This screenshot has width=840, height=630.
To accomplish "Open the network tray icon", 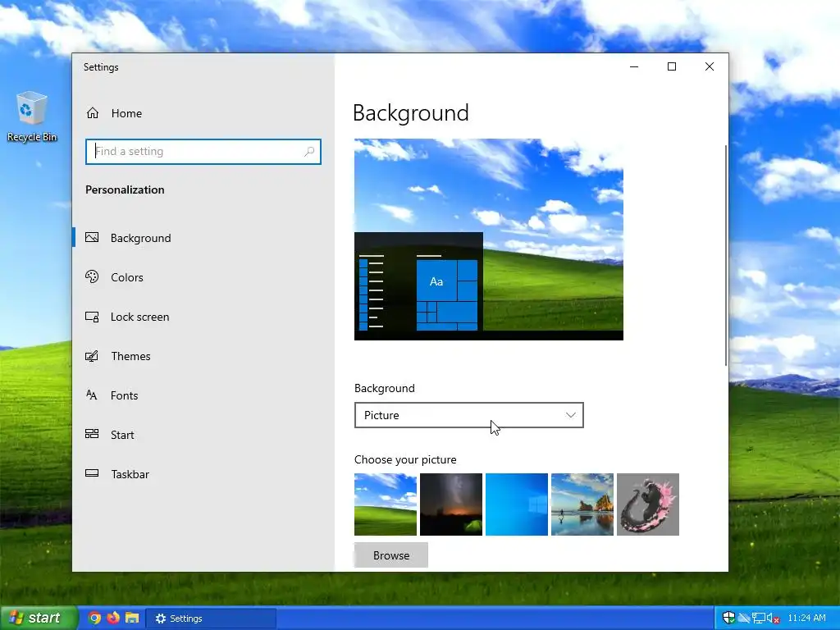I will (759, 618).
